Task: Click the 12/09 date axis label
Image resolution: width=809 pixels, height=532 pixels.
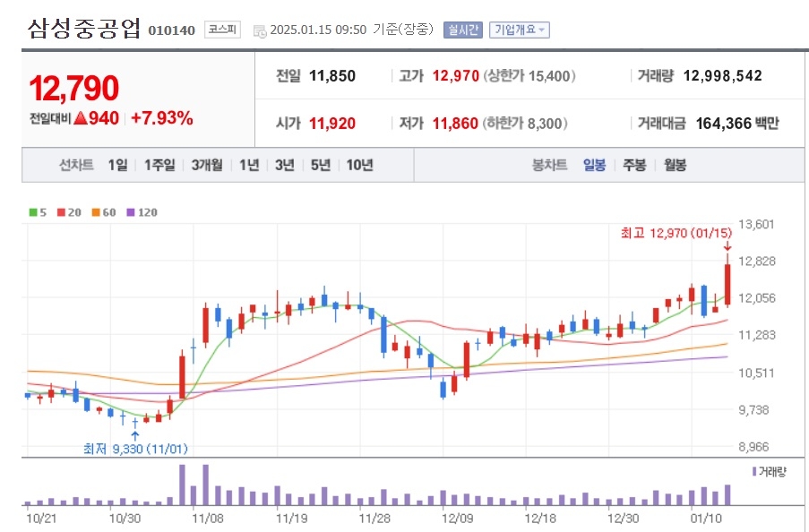Action: click(x=457, y=518)
